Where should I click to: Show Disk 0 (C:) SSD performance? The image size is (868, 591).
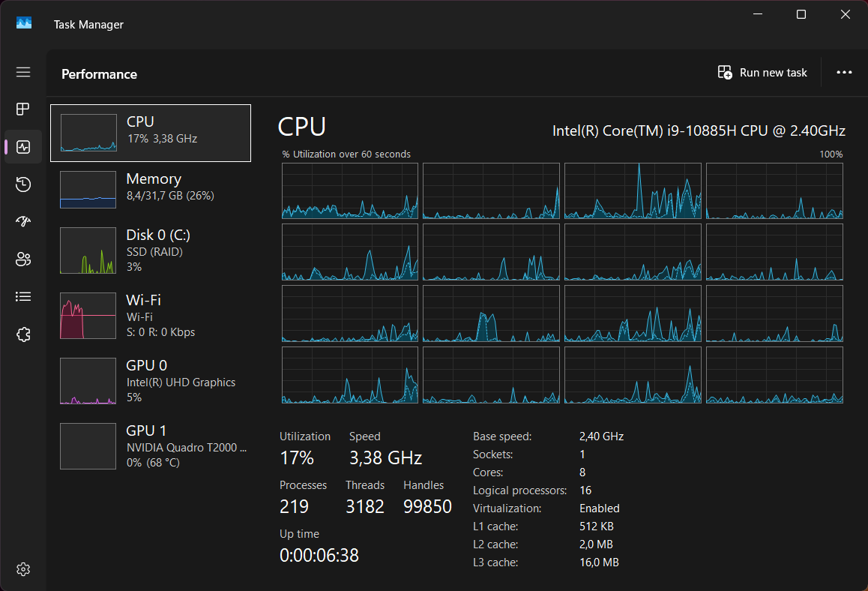point(151,250)
